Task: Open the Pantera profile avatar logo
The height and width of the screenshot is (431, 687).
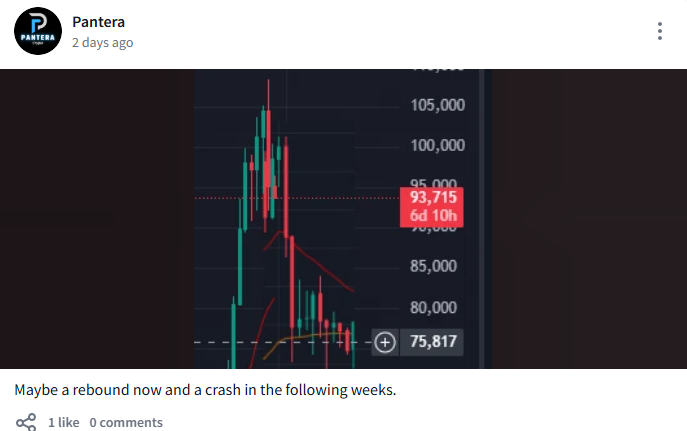Action: tap(38, 31)
